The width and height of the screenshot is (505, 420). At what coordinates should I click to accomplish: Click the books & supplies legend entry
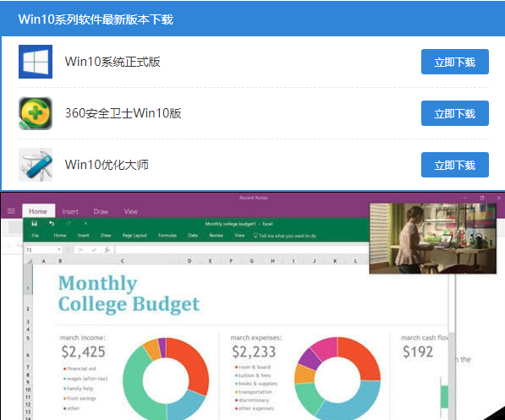click(x=256, y=384)
